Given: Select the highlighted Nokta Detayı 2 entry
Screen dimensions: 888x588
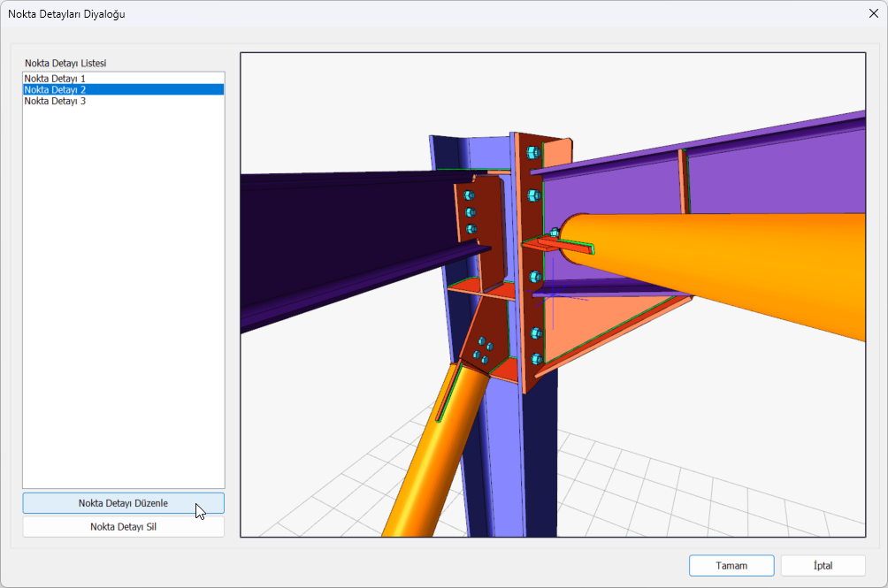Looking at the screenshot, I should (55, 89).
